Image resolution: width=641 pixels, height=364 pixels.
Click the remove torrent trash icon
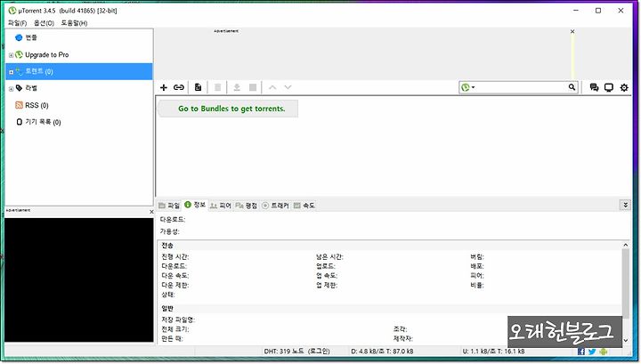218,87
